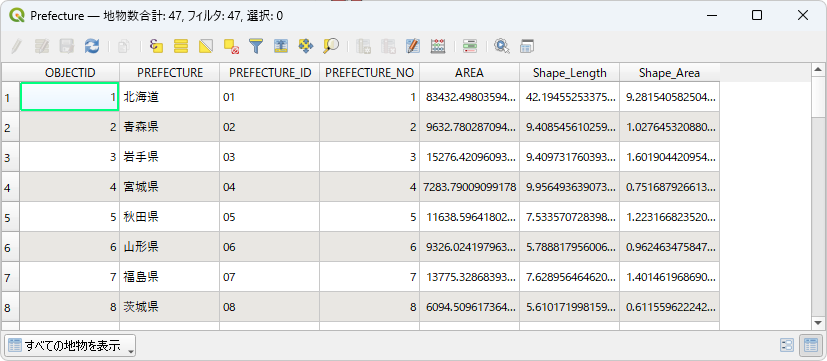Viewport: 827px width, 361px height.
Task: Select row 1 via its row header
Action: [x=11, y=97]
